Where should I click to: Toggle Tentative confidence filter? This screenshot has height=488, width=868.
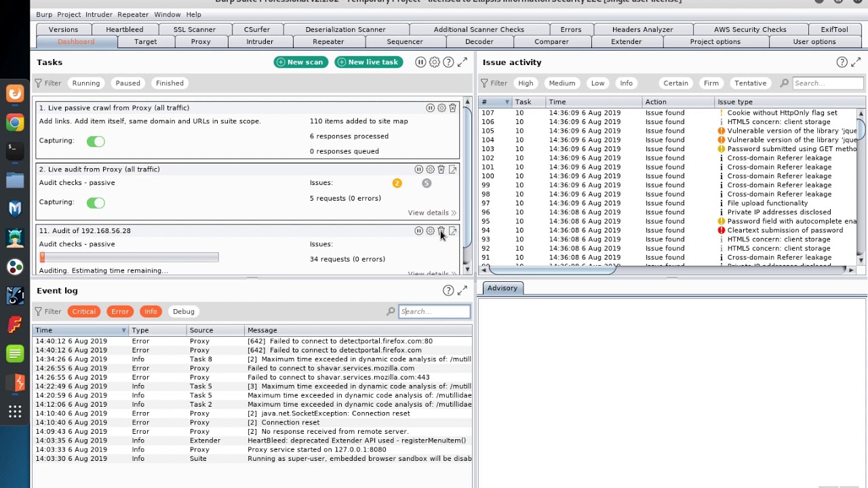750,83
